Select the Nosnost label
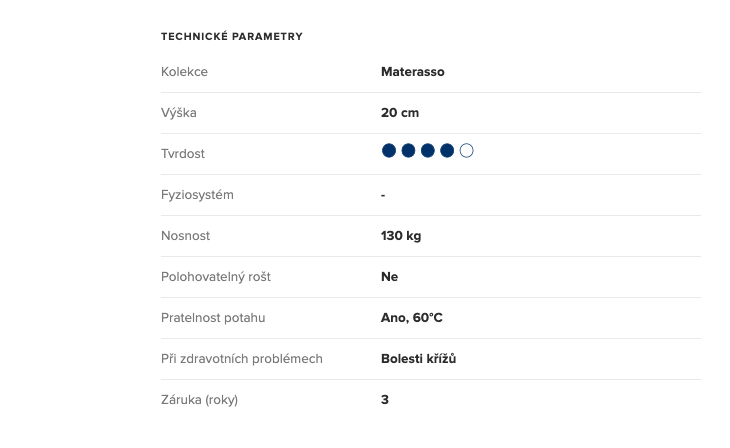The height and width of the screenshot is (448, 730). point(185,236)
